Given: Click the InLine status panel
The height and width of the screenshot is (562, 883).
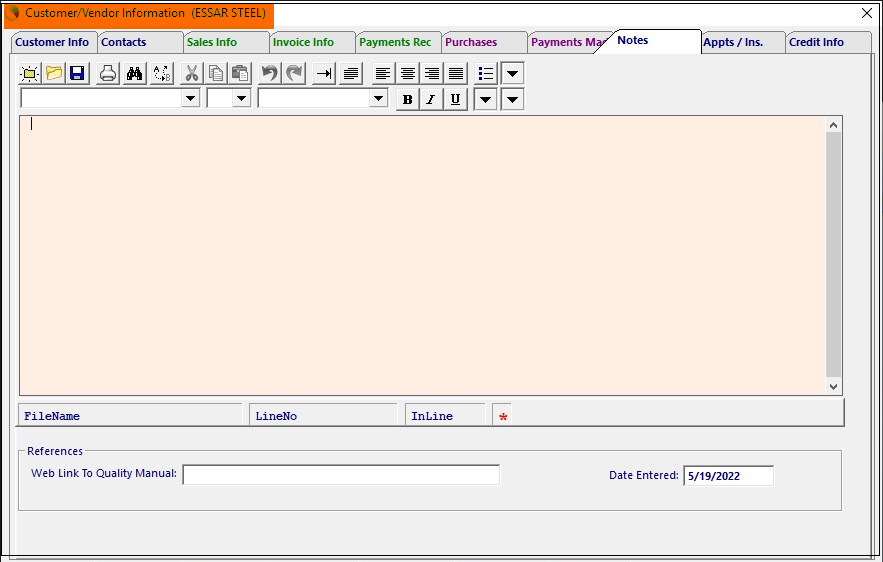Looking at the screenshot, I should pos(445,416).
